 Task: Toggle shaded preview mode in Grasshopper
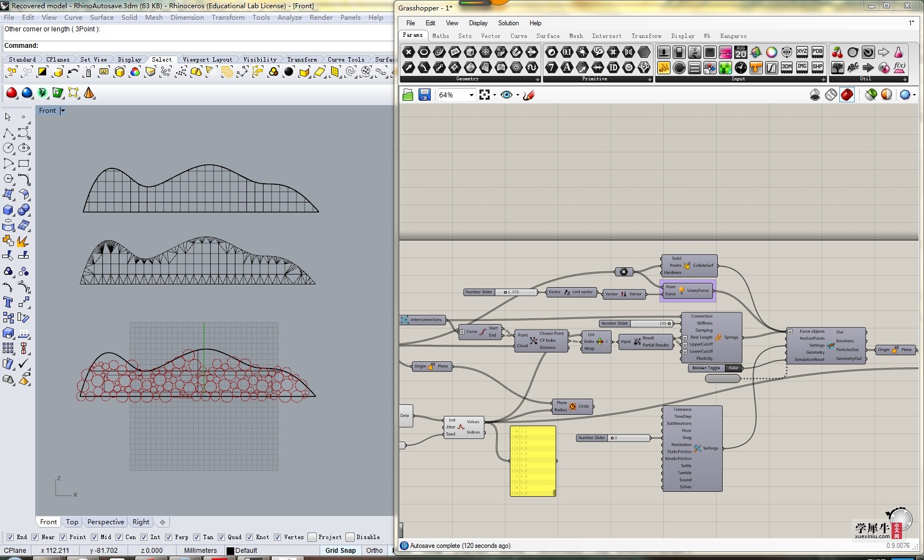pyautogui.click(x=847, y=95)
